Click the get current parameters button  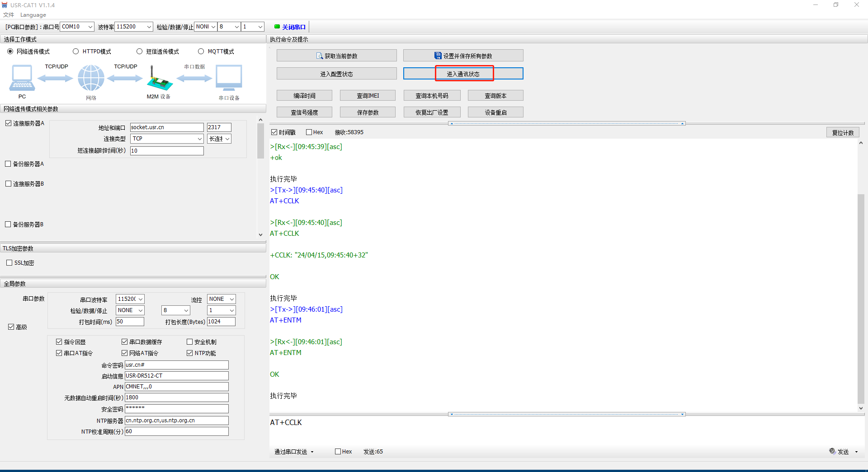pos(336,56)
